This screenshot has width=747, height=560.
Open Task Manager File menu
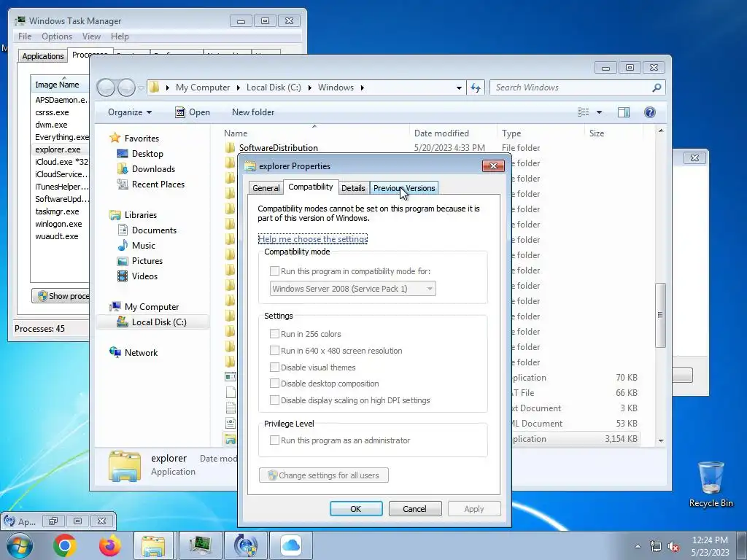coord(25,36)
